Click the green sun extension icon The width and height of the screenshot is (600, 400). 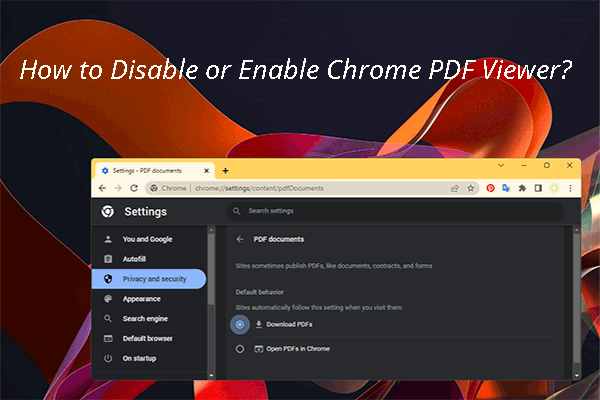[554, 188]
